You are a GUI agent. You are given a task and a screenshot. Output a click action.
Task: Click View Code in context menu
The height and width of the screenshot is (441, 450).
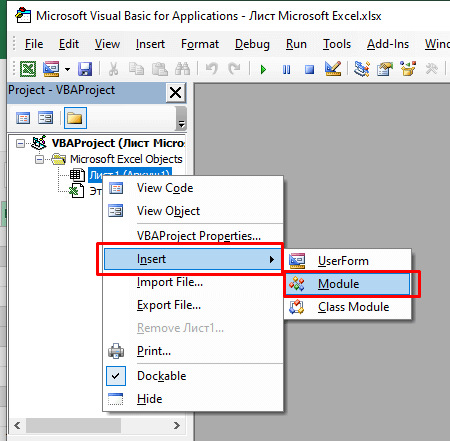[x=165, y=188]
